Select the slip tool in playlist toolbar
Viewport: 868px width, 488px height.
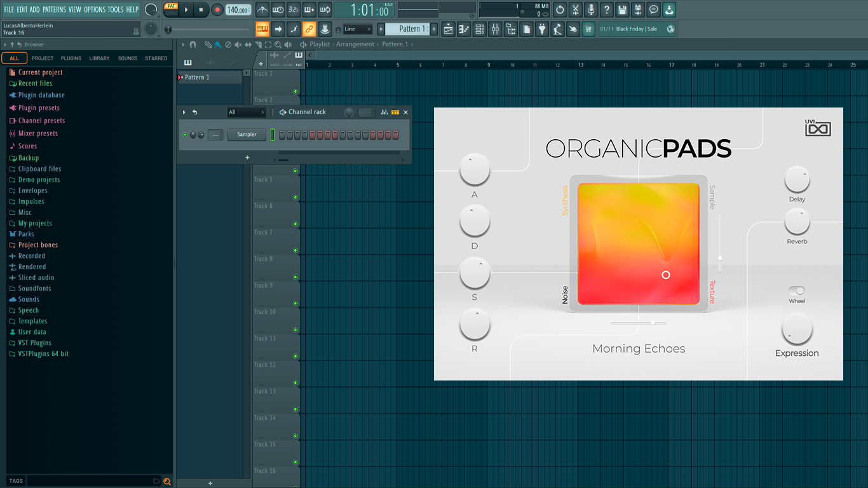(x=248, y=44)
